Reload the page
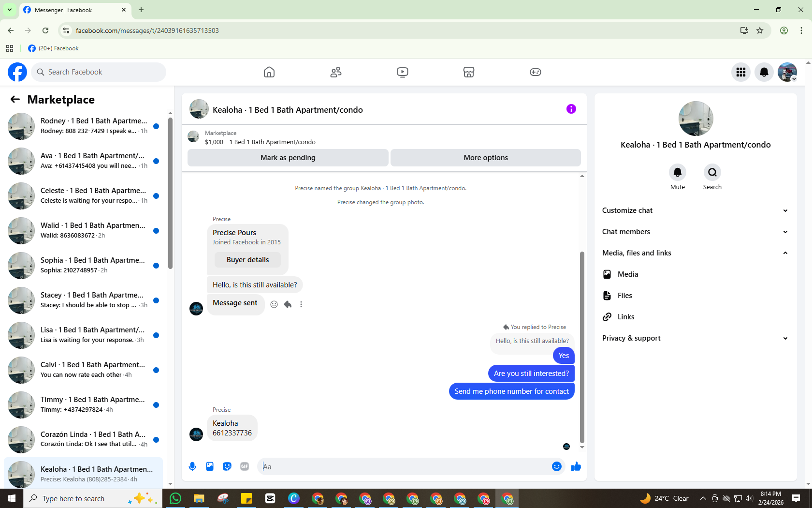This screenshot has width=812, height=508. click(x=45, y=30)
